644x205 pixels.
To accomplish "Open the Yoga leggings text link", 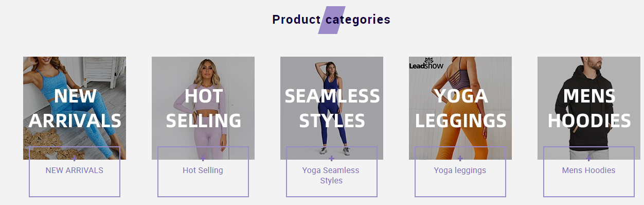I will coord(460,170).
